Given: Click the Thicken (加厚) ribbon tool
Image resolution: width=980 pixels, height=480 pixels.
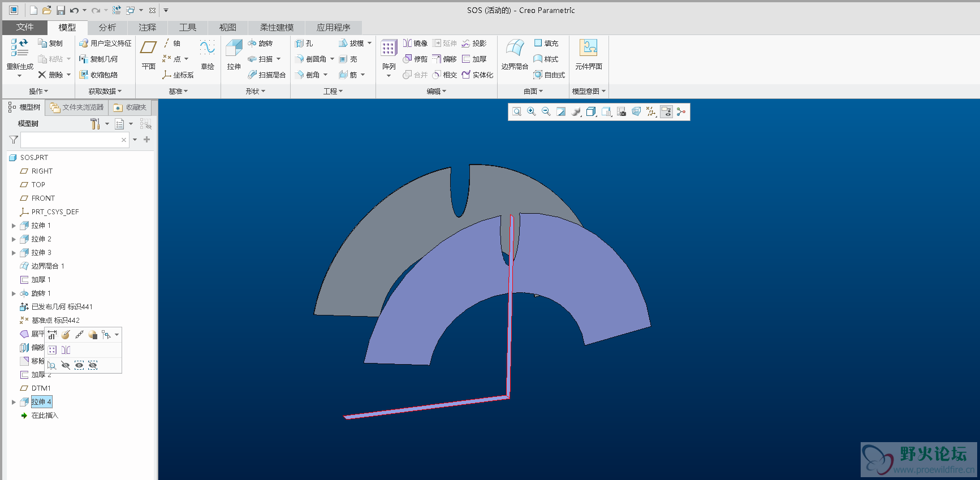Looking at the screenshot, I should tap(474, 59).
